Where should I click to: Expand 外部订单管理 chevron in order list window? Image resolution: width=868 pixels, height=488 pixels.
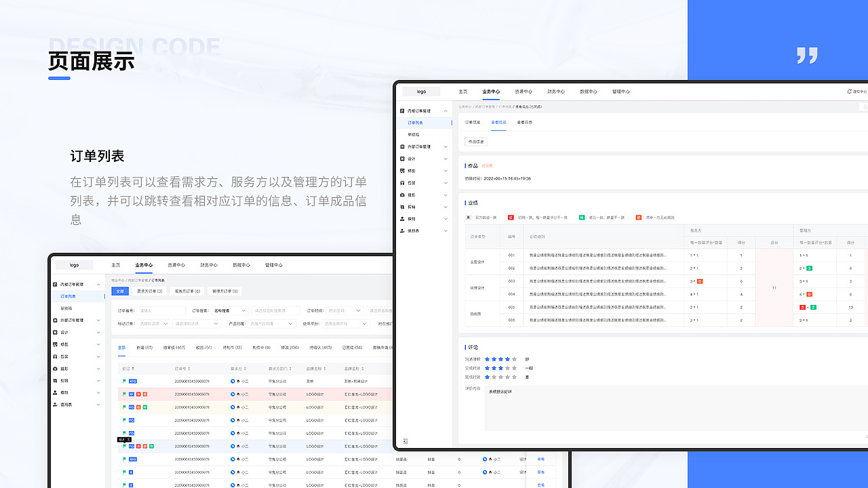98,320
